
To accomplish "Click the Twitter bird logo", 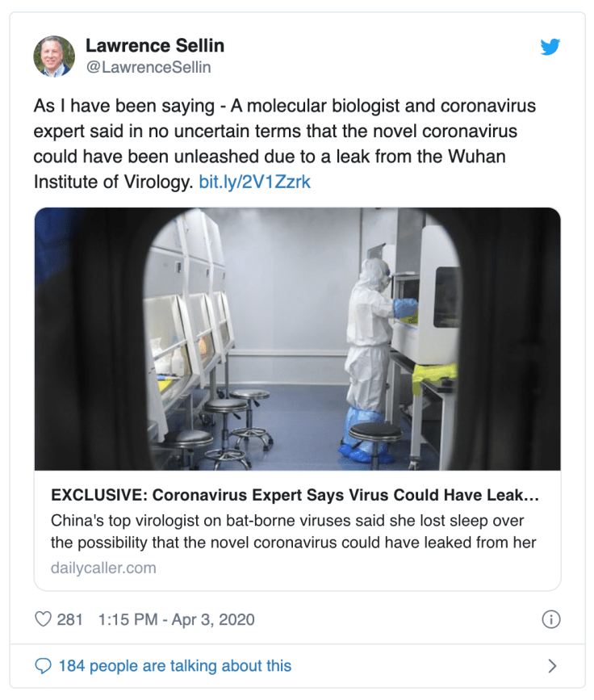I will [550, 48].
